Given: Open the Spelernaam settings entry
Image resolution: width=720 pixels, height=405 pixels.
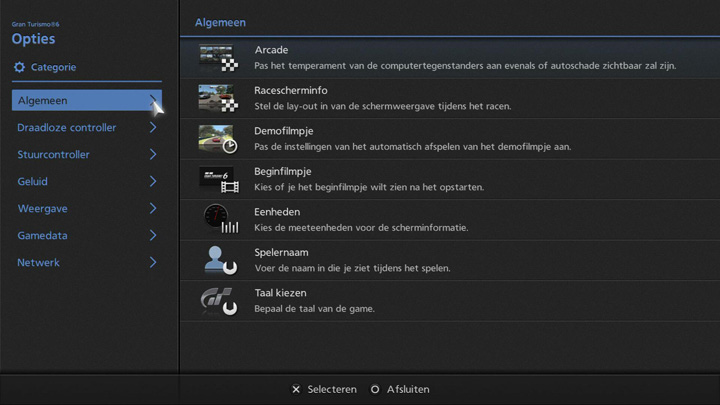Looking at the screenshot, I should point(450,261).
